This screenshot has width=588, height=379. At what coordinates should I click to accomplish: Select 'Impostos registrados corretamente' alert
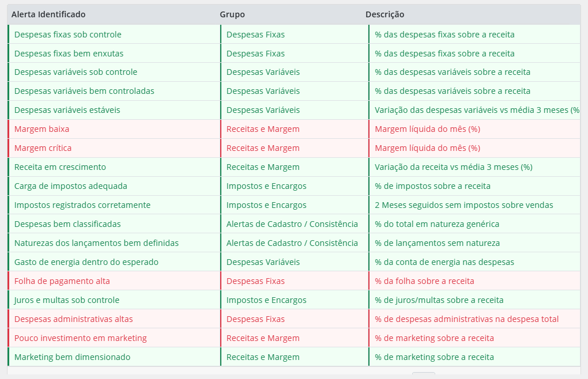(x=82, y=205)
